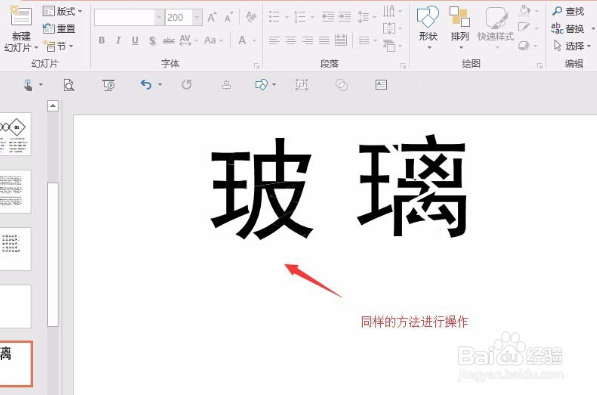Viewport: 597px width, 395px height.
Task: Increase the list indent level
Action: tap(345, 17)
